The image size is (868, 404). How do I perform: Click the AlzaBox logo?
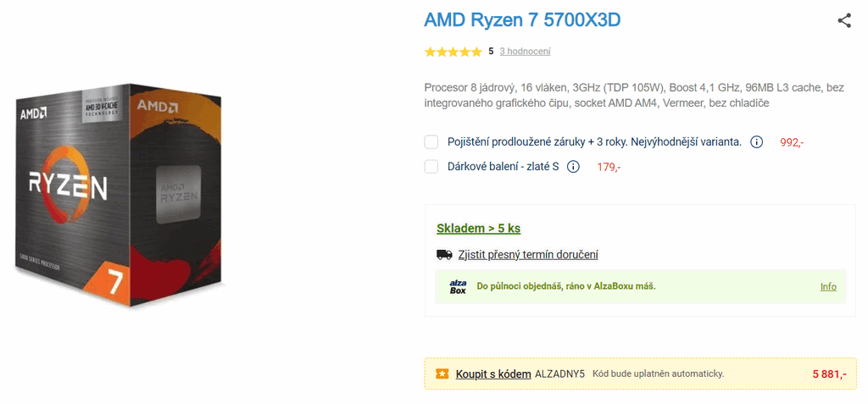click(459, 286)
